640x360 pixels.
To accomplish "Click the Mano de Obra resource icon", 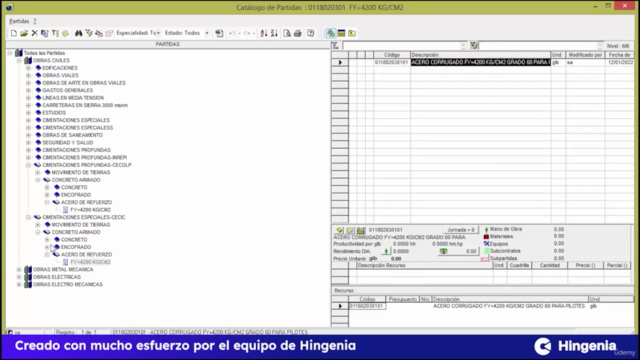I will 486,229.
